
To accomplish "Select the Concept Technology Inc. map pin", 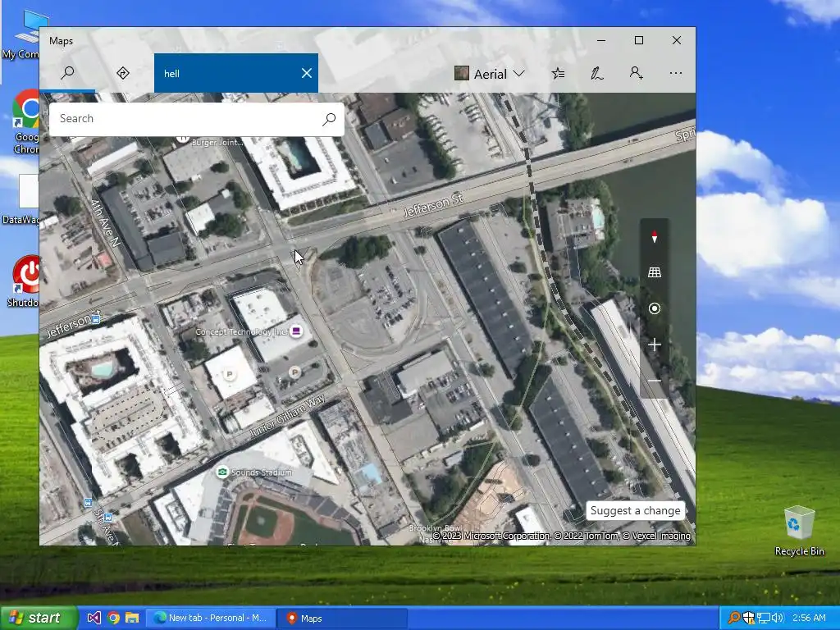I will click(x=295, y=331).
